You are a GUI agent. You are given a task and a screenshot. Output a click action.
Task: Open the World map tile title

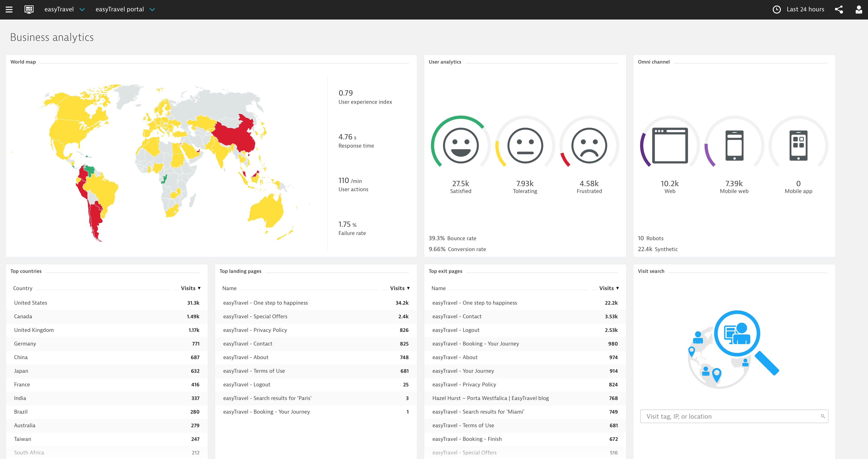(x=23, y=62)
